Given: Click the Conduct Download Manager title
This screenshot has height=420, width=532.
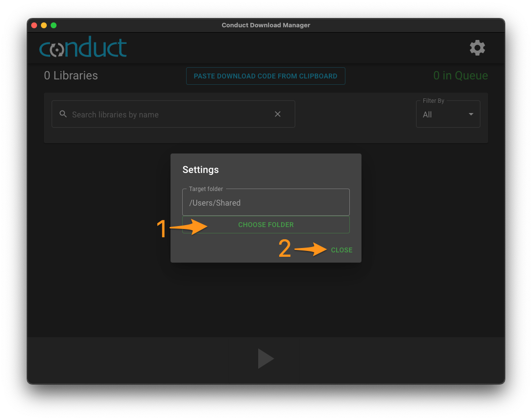Looking at the screenshot, I should [x=266, y=25].
